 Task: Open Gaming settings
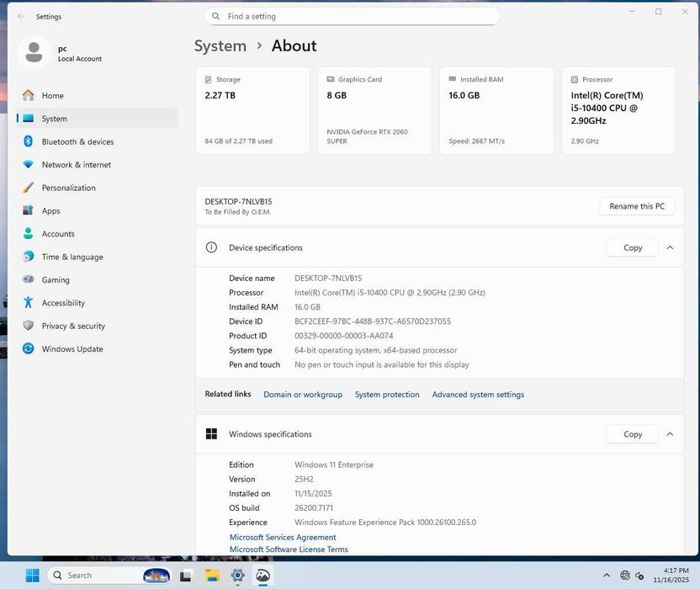[x=97, y=280]
